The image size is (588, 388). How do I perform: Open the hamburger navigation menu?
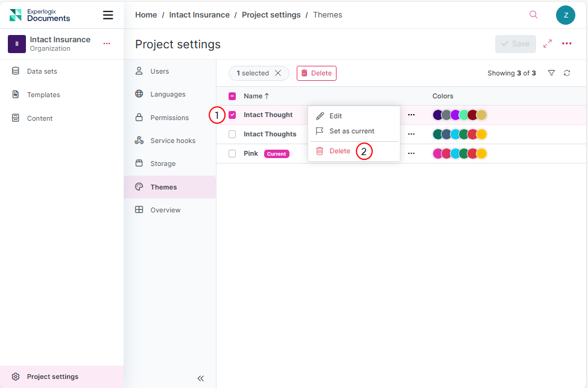pyautogui.click(x=108, y=15)
